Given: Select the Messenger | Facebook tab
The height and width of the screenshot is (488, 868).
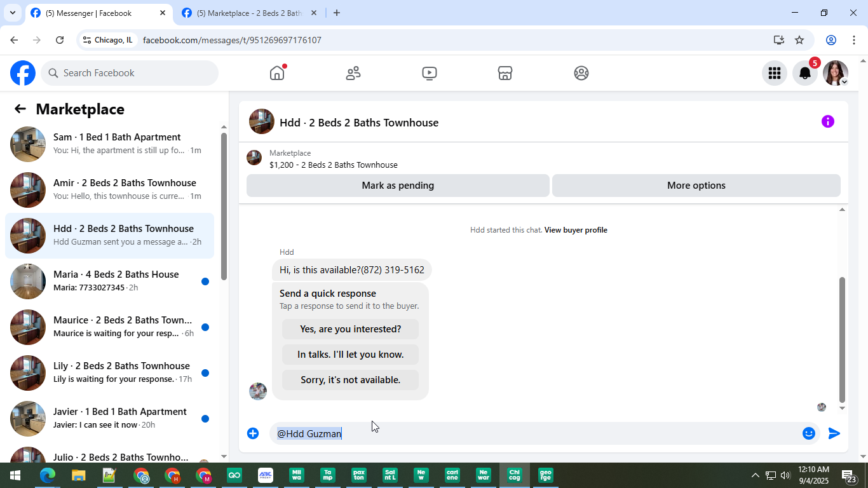Looking at the screenshot, I should tap(98, 13).
